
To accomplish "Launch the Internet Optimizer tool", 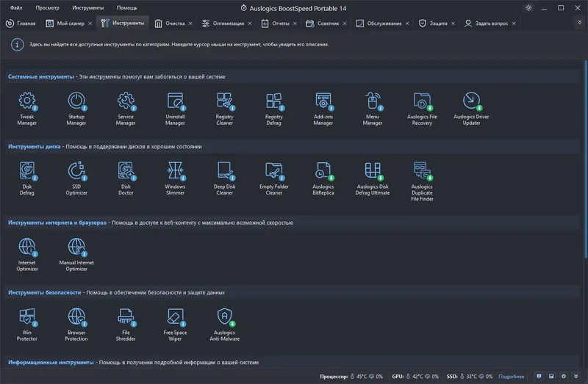I will (x=27, y=254).
